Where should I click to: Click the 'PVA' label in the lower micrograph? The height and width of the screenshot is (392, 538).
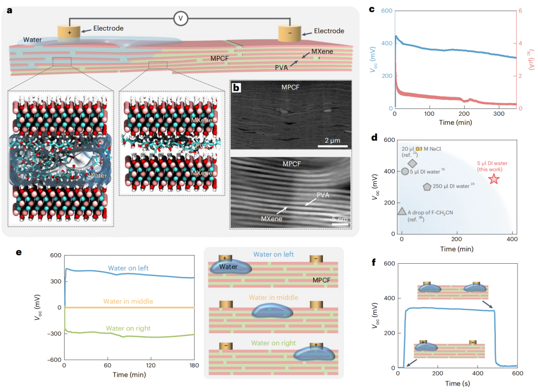coord(322,195)
